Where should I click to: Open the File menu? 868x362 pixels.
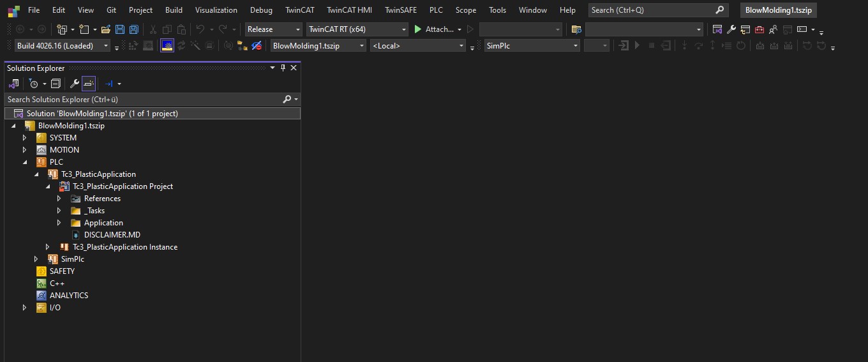[x=34, y=10]
